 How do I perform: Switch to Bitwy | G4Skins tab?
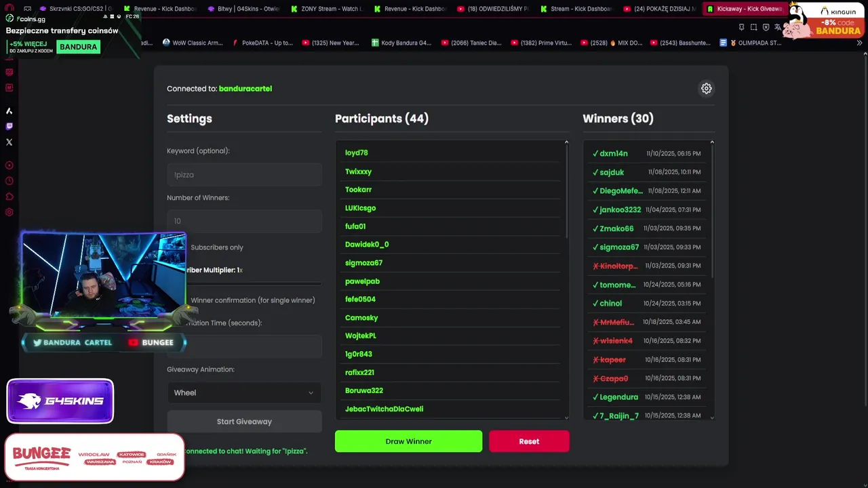pyautogui.click(x=243, y=9)
